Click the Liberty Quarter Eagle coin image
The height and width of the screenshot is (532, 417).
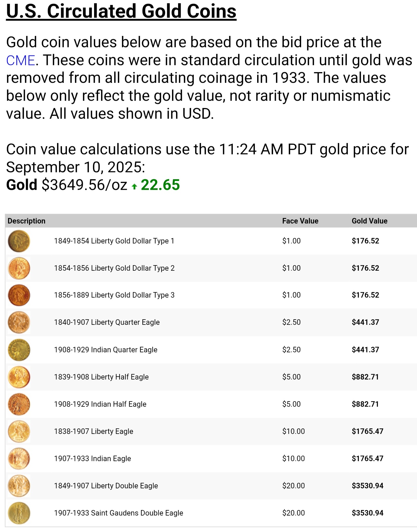(19, 322)
